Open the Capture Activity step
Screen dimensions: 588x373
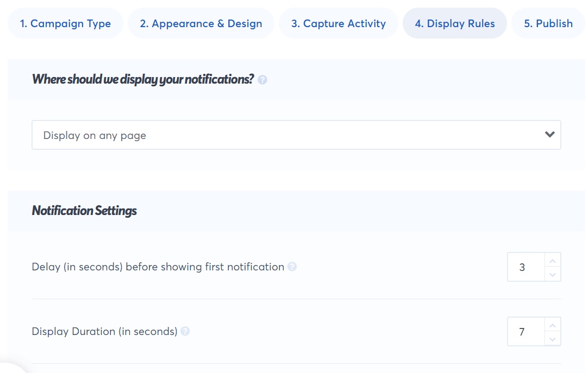[339, 23]
